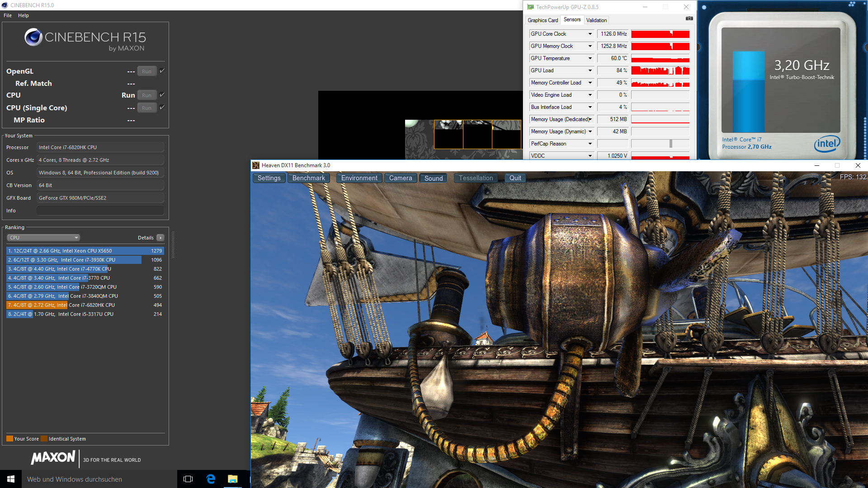Toggle the CPU test checkbox
Image resolution: width=868 pixels, height=488 pixels.
(162, 95)
